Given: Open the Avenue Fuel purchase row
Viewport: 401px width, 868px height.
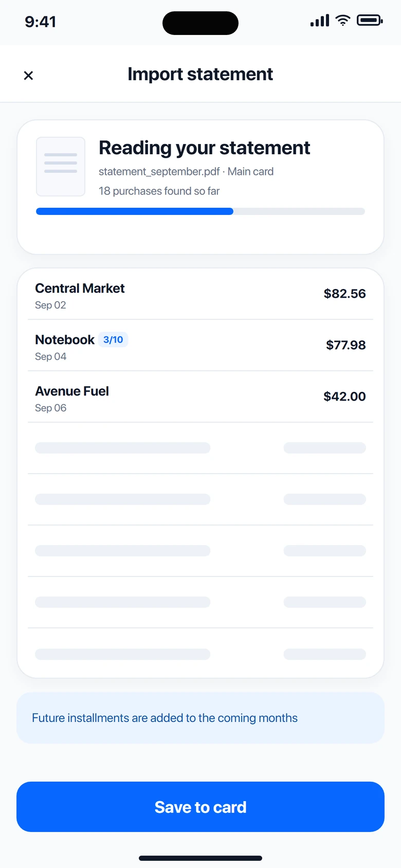Looking at the screenshot, I should click(x=200, y=397).
